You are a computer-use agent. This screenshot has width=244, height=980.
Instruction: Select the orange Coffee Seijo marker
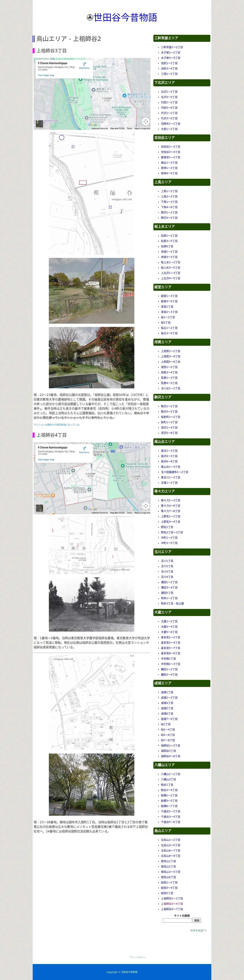pyautogui.click(x=53, y=495)
